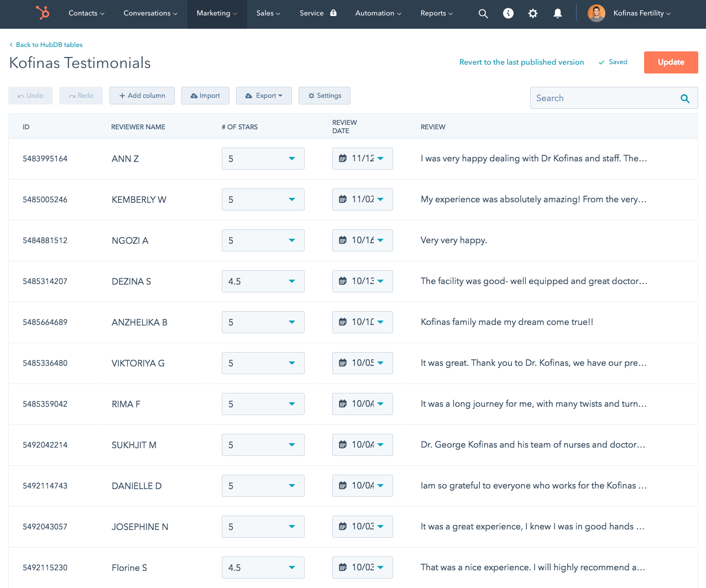Open calendar icon for Florine S review date
The image size is (706, 588).
[x=343, y=568]
